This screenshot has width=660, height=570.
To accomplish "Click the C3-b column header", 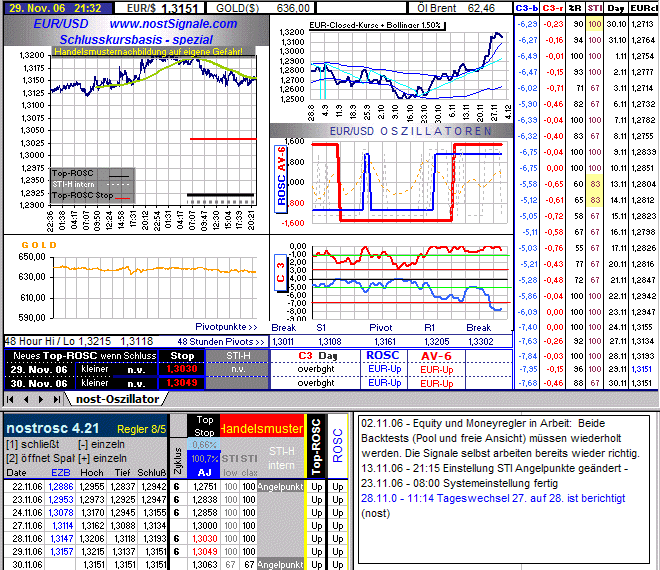I will point(527,8).
